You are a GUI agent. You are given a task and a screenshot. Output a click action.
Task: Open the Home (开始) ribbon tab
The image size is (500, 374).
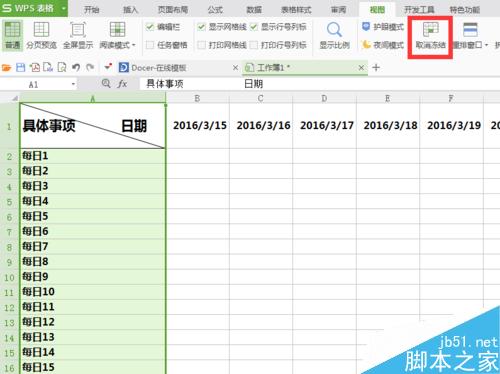coord(91,10)
